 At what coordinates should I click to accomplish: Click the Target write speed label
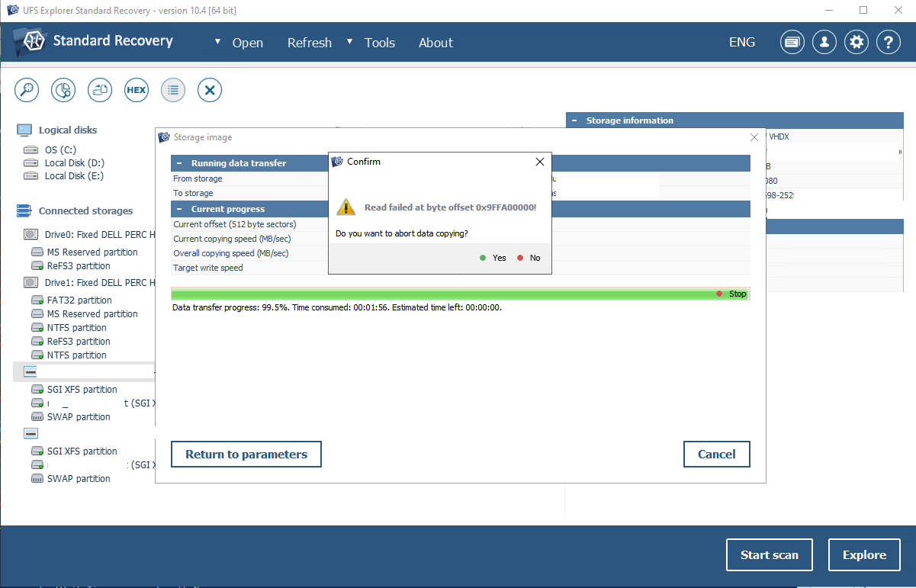[207, 268]
